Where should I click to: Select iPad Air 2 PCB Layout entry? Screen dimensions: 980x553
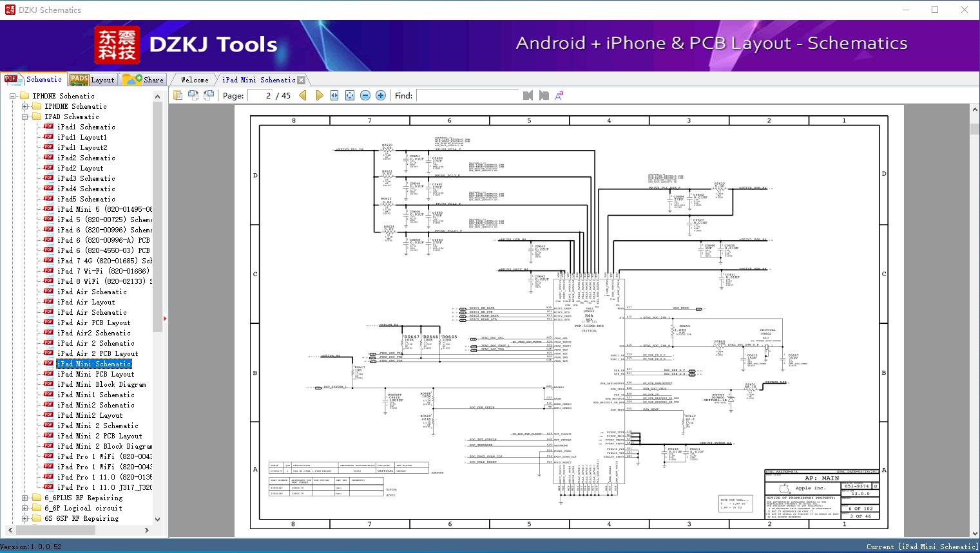point(97,353)
